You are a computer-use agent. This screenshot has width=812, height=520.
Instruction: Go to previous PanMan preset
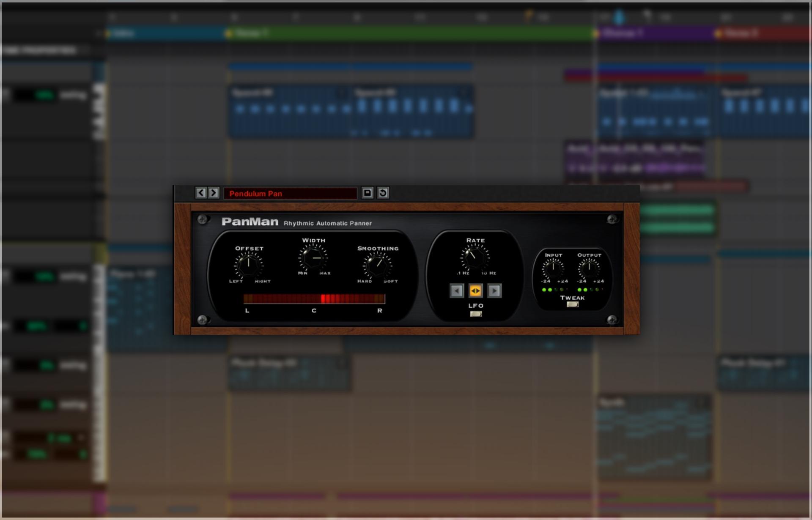[x=201, y=193]
